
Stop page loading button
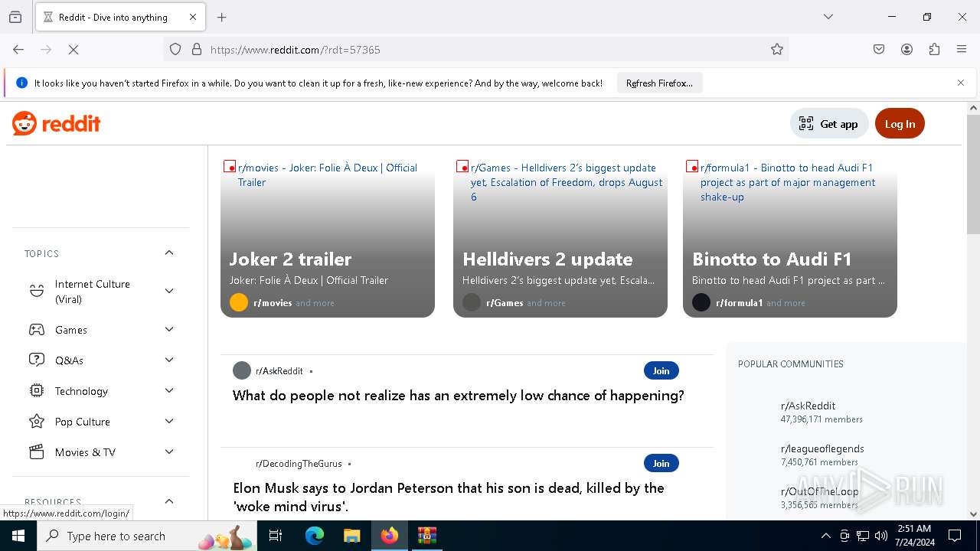tap(73, 49)
